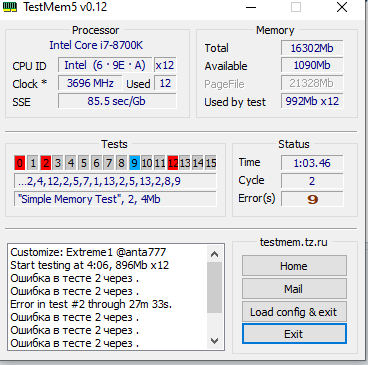
Task: Click log line Customize: Extreme1 @anta777
Action: [x=88, y=252]
